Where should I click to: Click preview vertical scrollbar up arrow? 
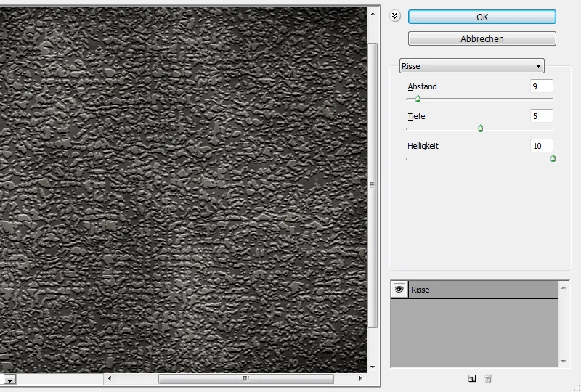(373, 14)
